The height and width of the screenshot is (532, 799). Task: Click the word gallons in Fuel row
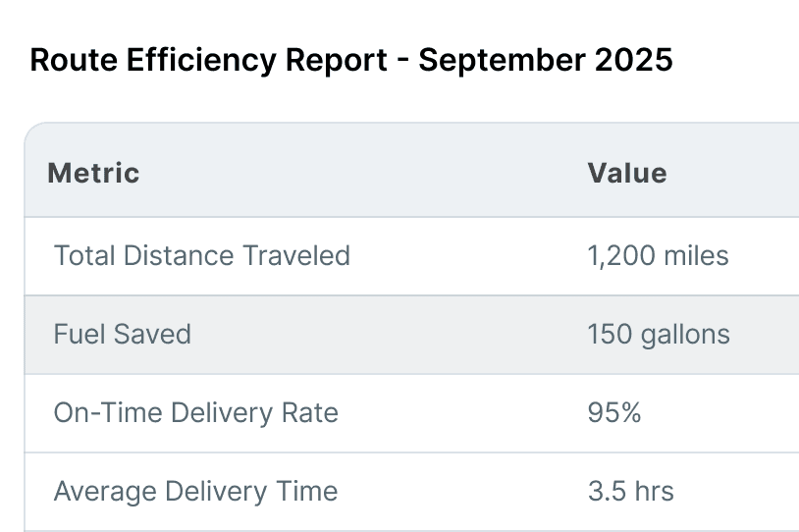[x=685, y=336]
